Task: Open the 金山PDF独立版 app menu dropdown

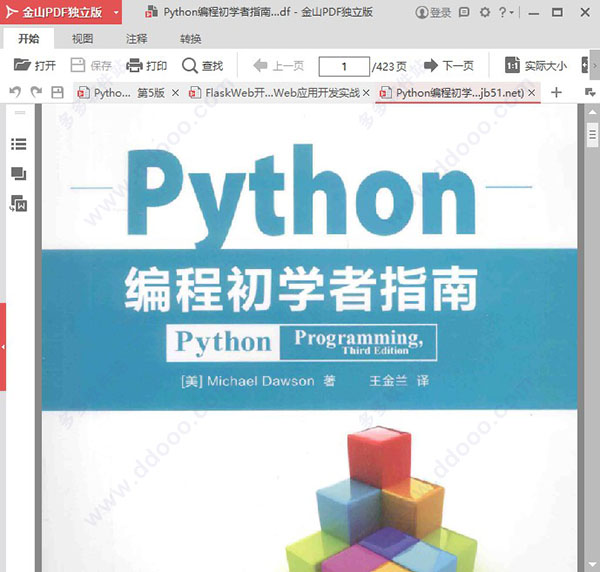Action: tap(116, 12)
